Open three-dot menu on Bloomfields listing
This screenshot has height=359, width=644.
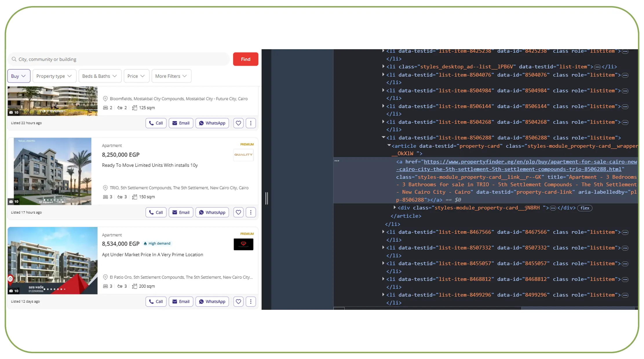pyautogui.click(x=251, y=123)
